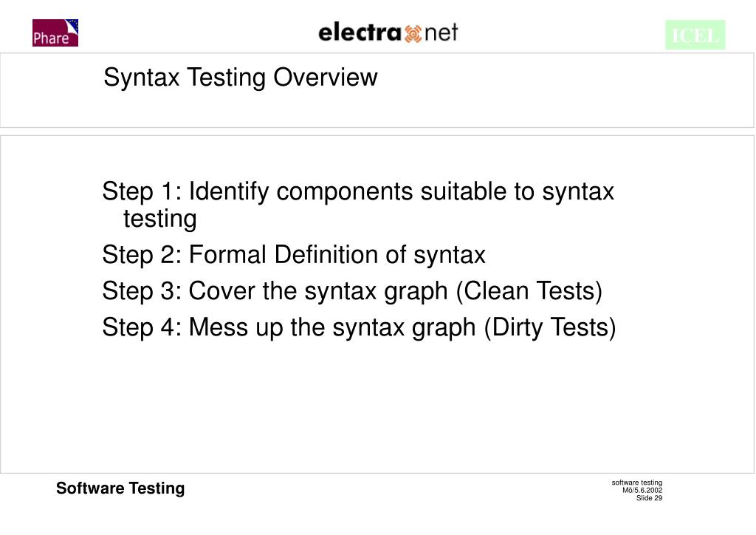
Task: Click the electra net logo
Action: pyautogui.click(x=388, y=33)
